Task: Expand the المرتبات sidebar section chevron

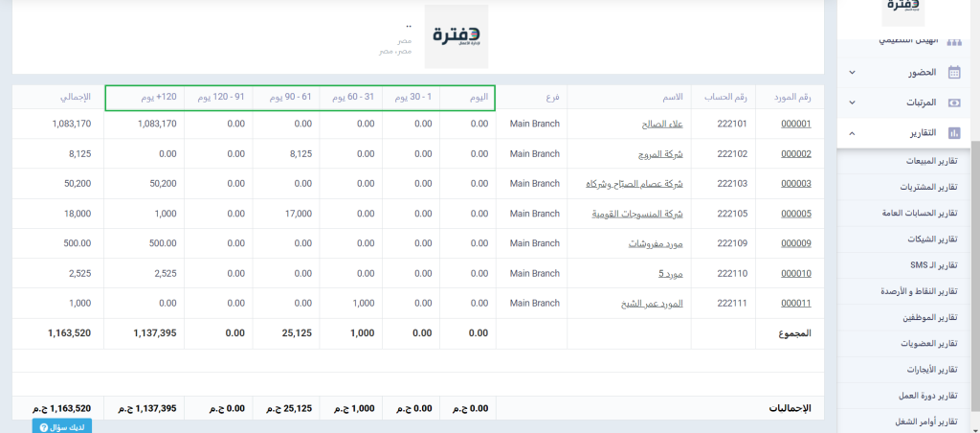Action: coord(852,103)
